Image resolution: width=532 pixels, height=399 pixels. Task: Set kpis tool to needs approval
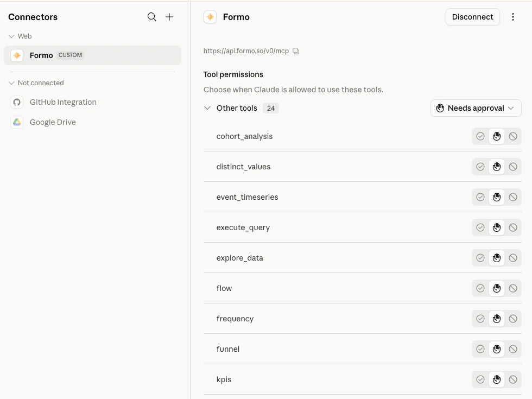click(496, 379)
